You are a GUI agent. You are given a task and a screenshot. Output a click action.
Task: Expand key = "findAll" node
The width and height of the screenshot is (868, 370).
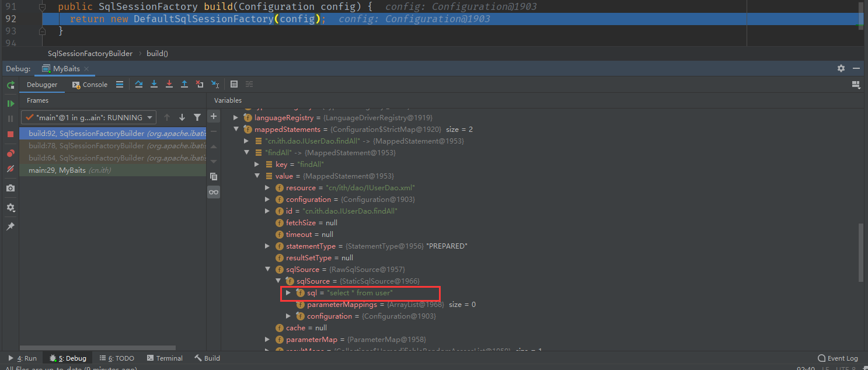click(x=257, y=165)
